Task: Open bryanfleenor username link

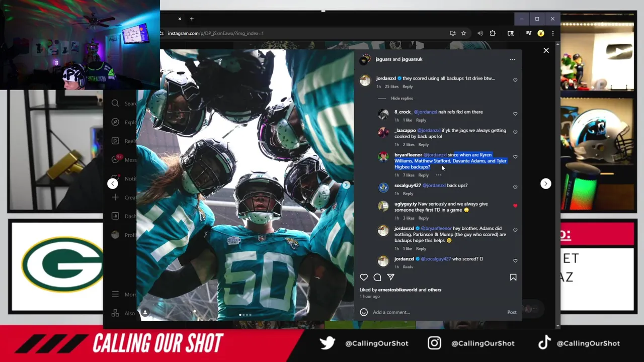Action: point(408,155)
